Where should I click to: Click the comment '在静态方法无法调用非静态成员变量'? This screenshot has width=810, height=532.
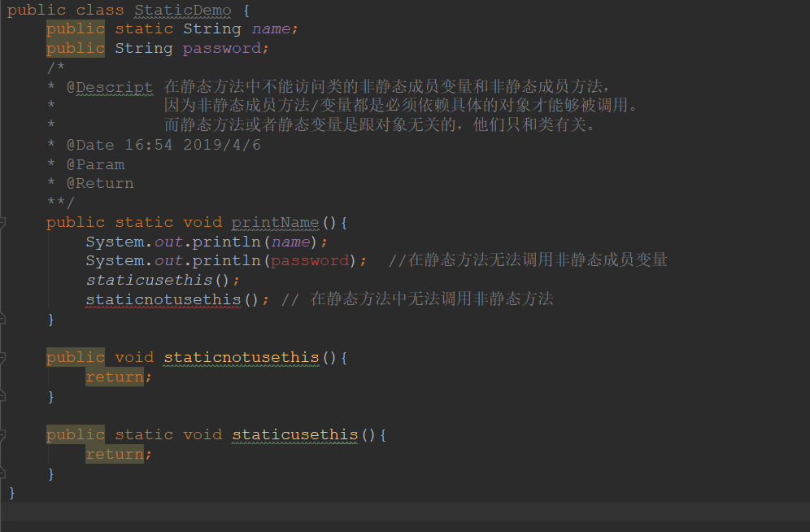528,259
